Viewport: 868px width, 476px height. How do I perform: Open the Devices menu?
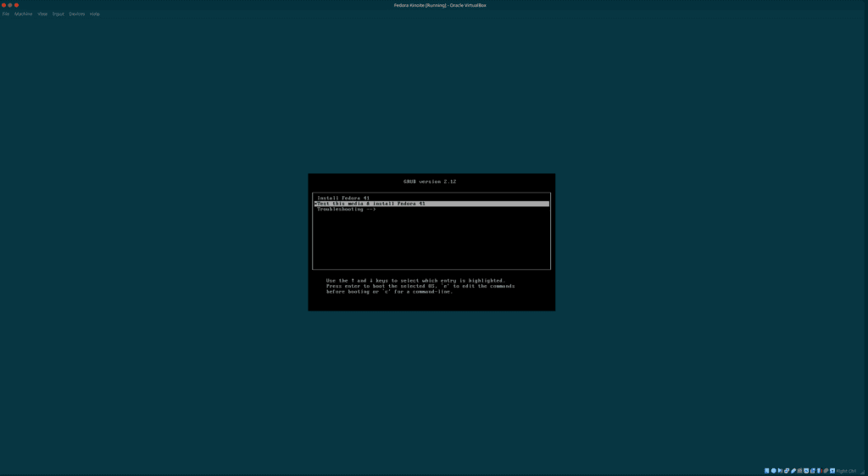(x=77, y=14)
